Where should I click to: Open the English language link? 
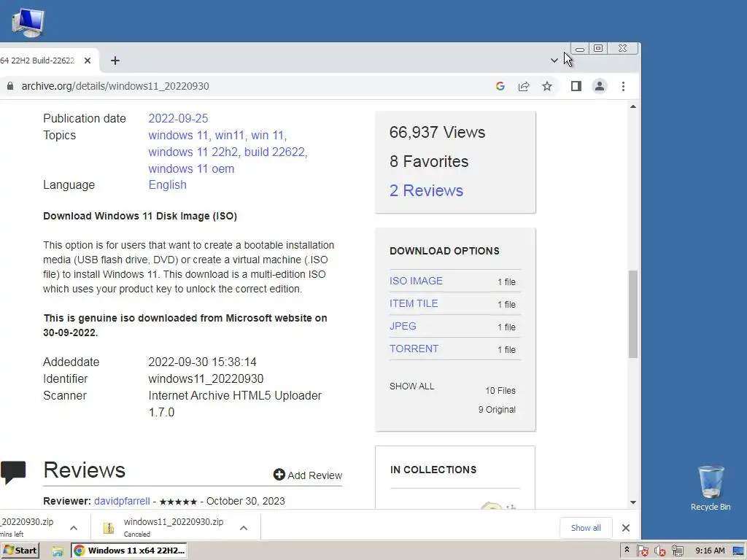pyautogui.click(x=167, y=184)
